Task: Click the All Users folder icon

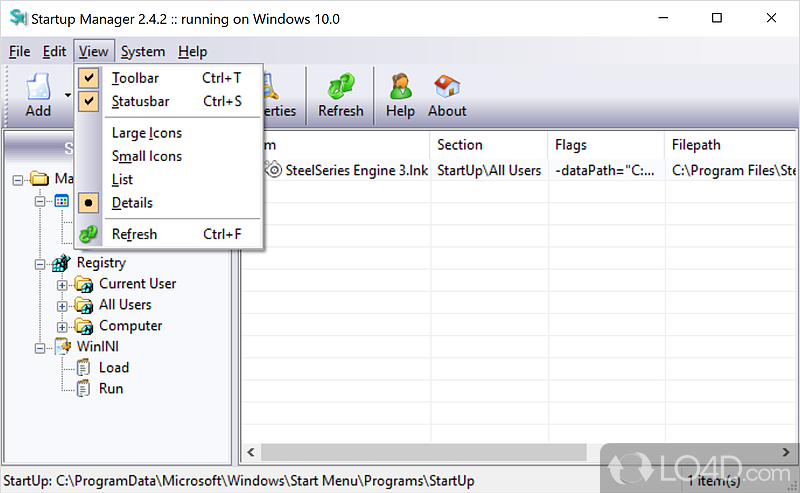Action: pyautogui.click(x=84, y=305)
